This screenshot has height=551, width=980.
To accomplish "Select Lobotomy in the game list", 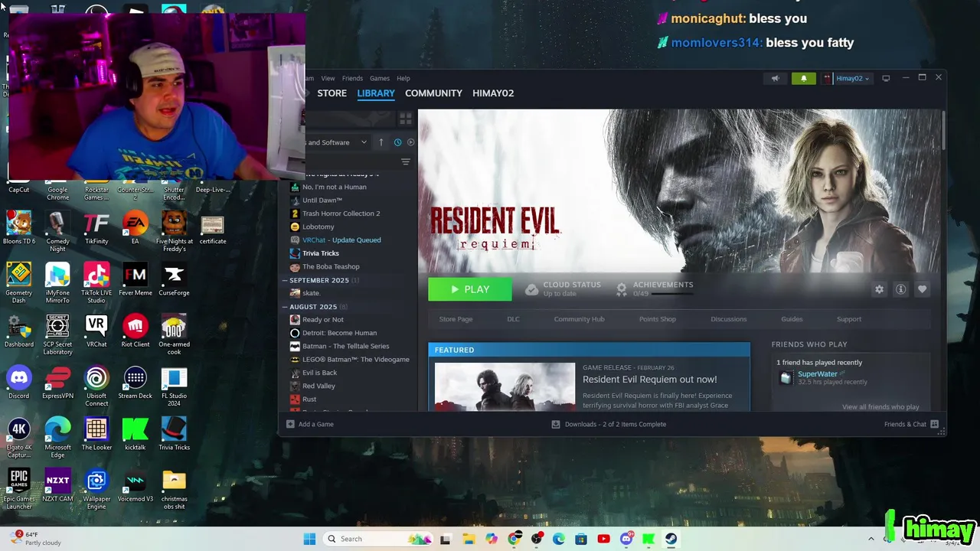I will [318, 227].
